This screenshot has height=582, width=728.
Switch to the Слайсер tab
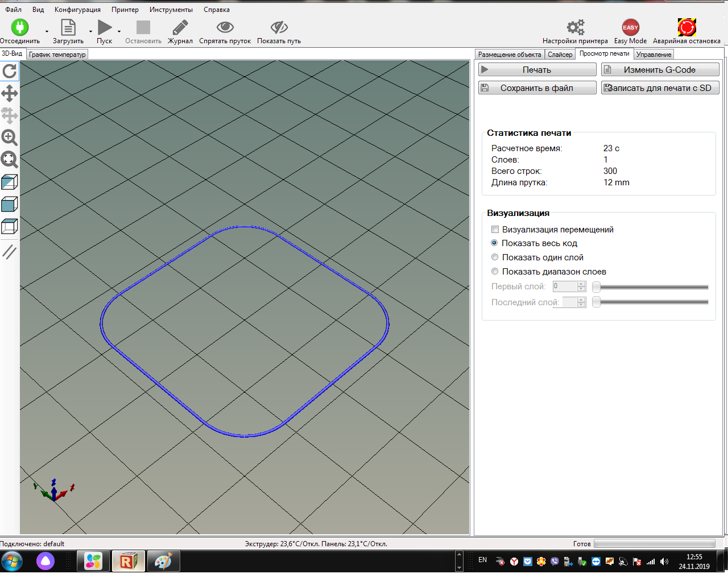pos(560,55)
